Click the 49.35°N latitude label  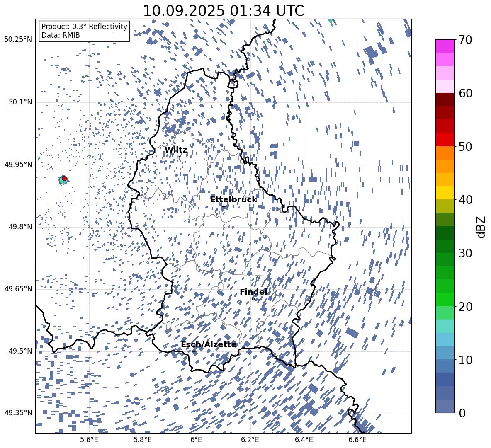pos(18,413)
